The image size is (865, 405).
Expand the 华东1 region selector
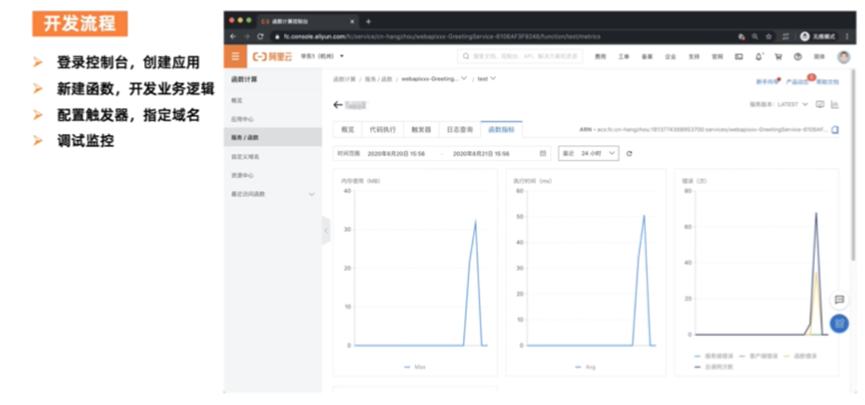pyautogui.click(x=322, y=56)
